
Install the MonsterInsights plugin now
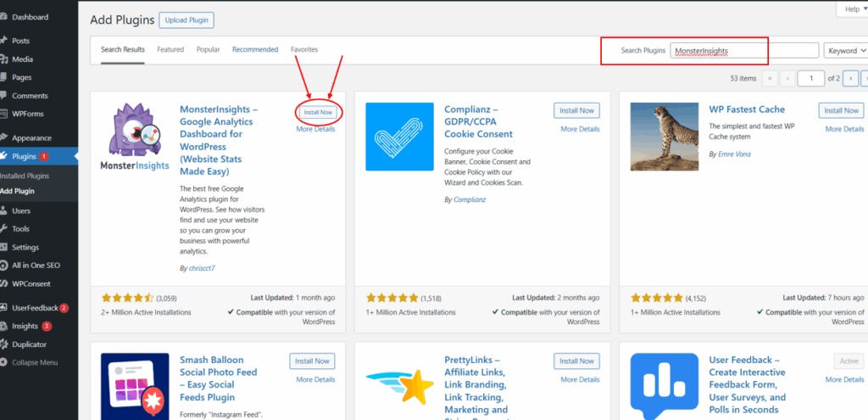click(319, 112)
